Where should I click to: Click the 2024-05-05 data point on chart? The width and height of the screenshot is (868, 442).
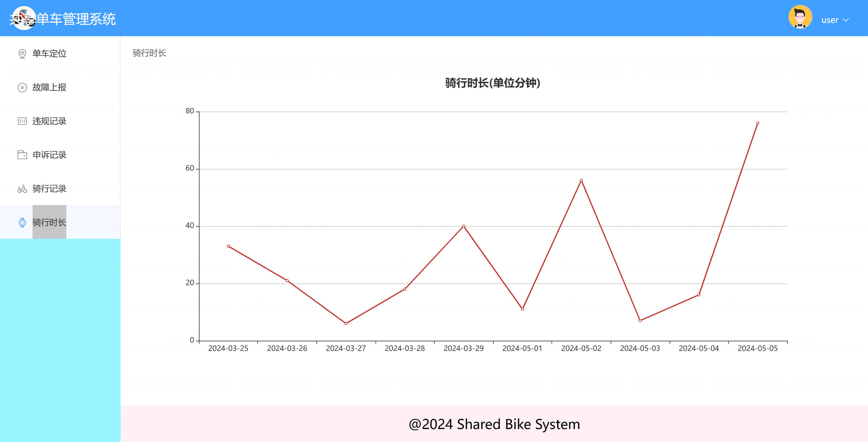(x=757, y=123)
